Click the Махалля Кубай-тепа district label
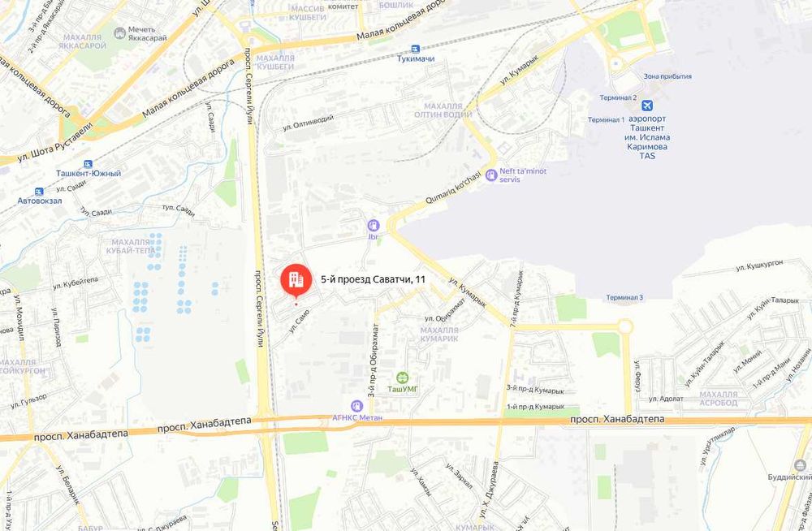 click(x=131, y=247)
